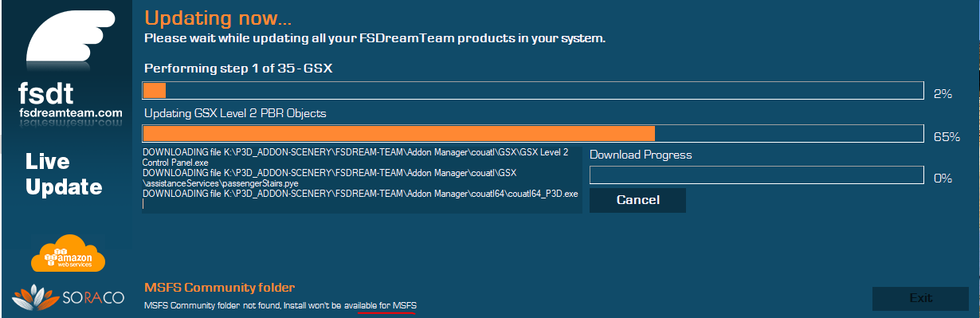
Task: Click inside the download log text box
Action: [362, 179]
